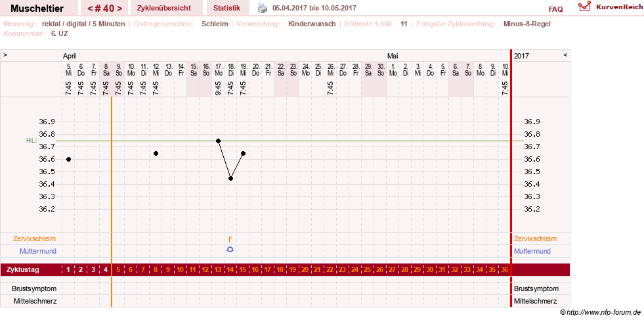The image size is (644, 320).
Task: Click Zyklustag cell 14
Action: tap(230, 270)
